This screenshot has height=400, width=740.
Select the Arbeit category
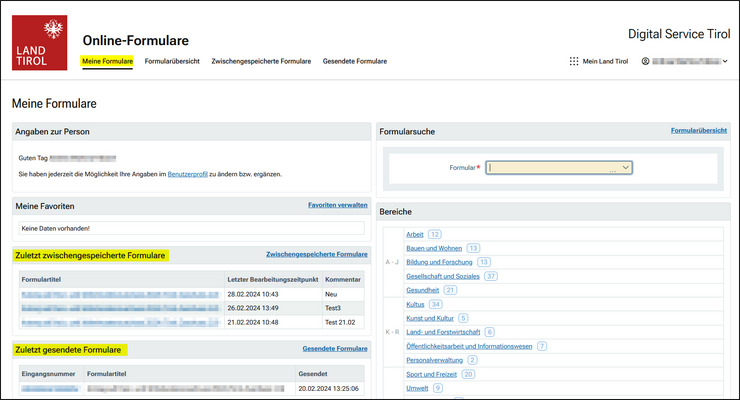pos(414,234)
